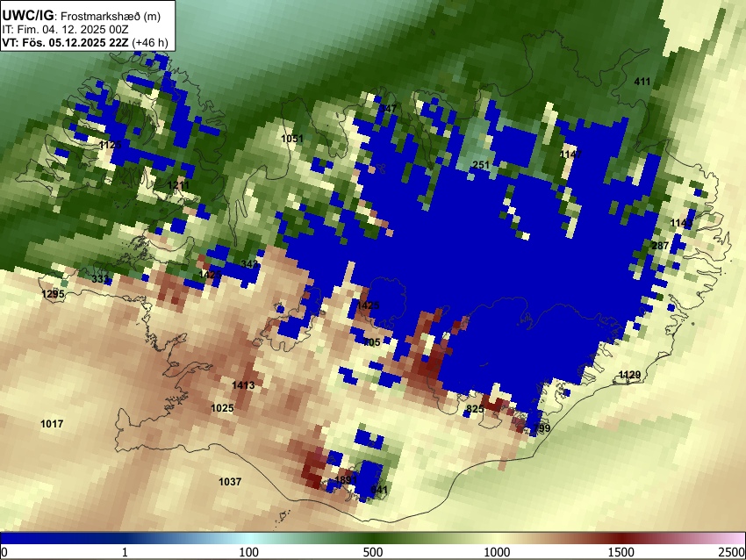The width and height of the screenshot is (746, 560).
Task: Click the map value 1295
Action: pos(53,294)
